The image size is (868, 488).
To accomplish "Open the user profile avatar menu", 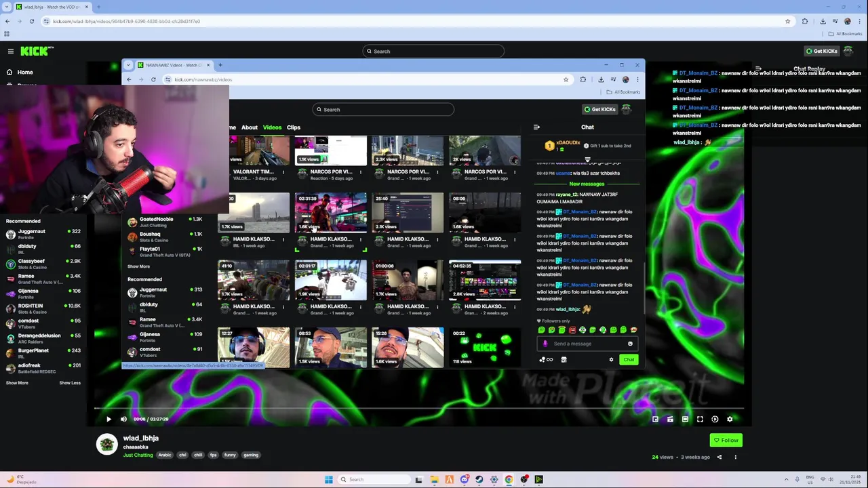I will [x=848, y=51].
